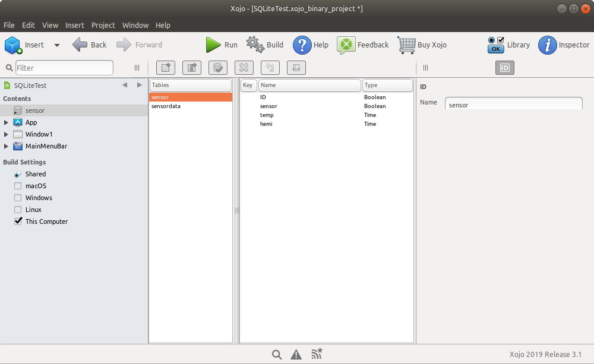Select the hemi column row
Image resolution: width=594 pixels, height=364 pixels.
[x=327, y=124]
